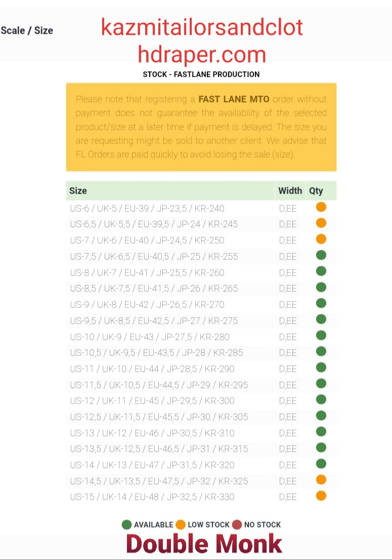Viewport: 392px width, 560px height.
Task: Click the D,EE width for US-11,5
Action: pyautogui.click(x=288, y=385)
